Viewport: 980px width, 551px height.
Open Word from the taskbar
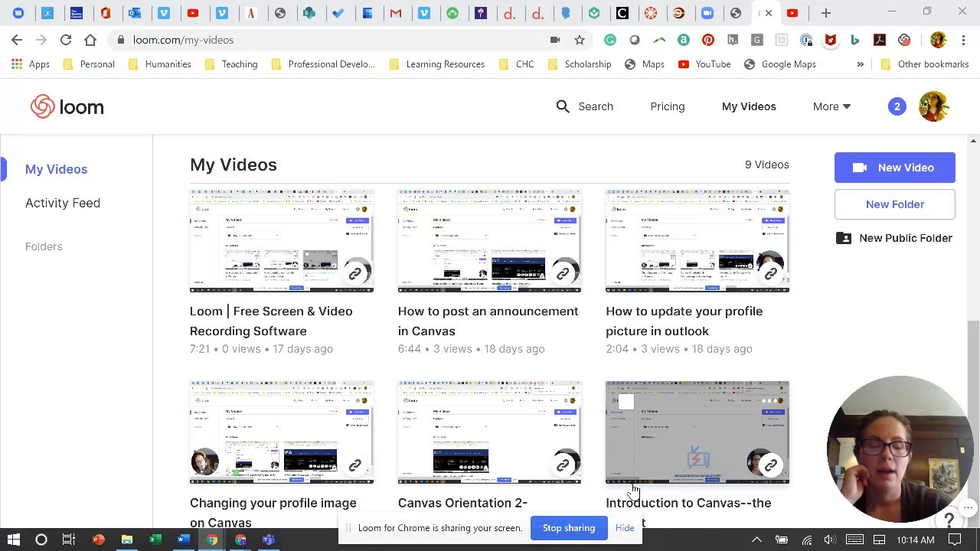coord(184,540)
